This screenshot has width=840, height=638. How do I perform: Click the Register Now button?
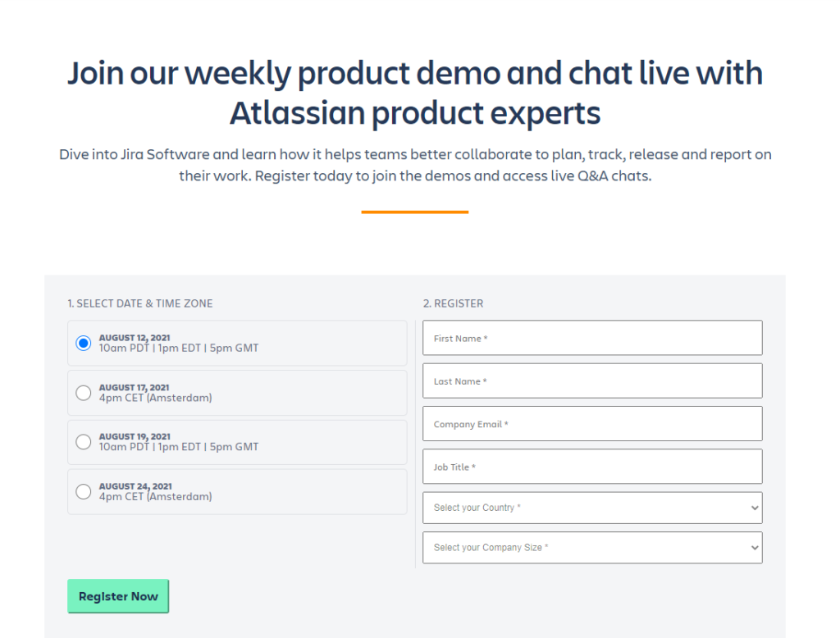pos(117,596)
